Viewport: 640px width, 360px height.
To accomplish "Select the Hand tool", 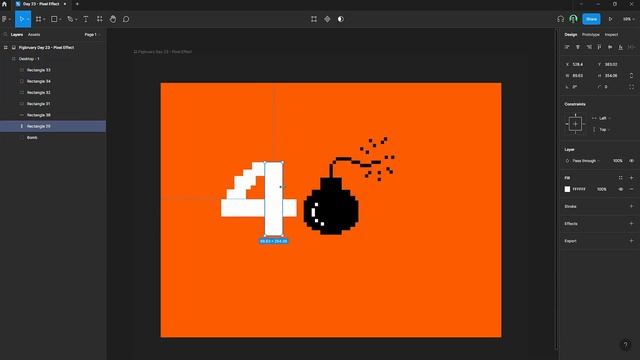I will pos(113,19).
